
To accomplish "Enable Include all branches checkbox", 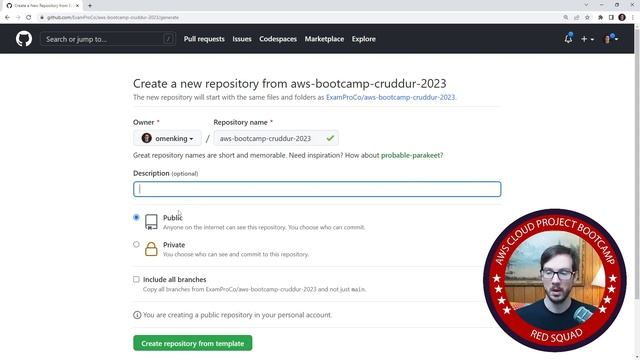I will pos(136,279).
